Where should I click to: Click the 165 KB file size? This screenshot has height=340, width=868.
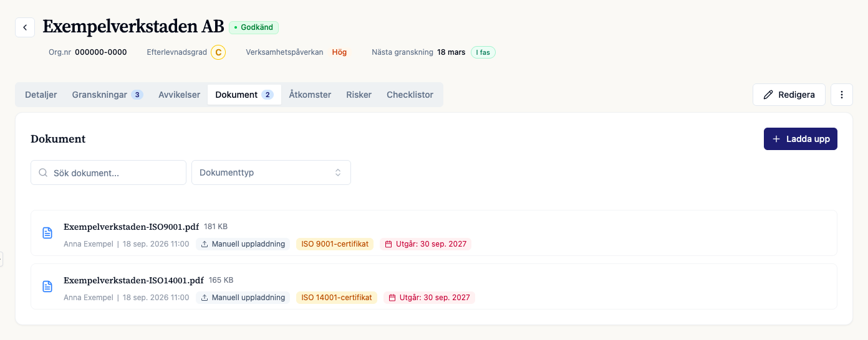pyautogui.click(x=221, y=280)
